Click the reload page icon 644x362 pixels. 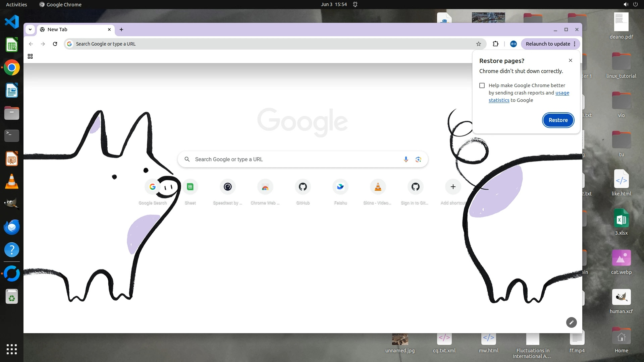click(55, 44)
